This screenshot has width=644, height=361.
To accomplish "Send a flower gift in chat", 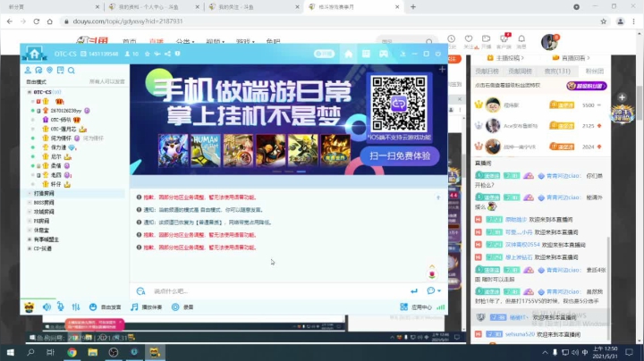I will [432, 273].
